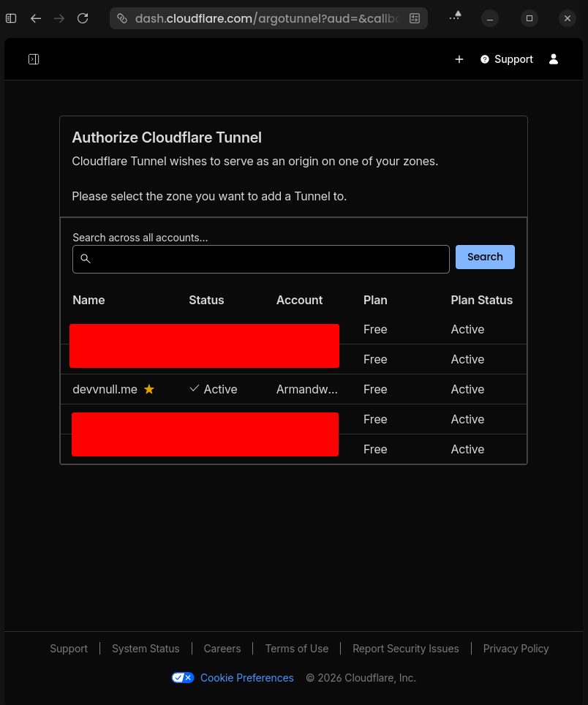Open the System Status footer link

click(x=146, y=649)
